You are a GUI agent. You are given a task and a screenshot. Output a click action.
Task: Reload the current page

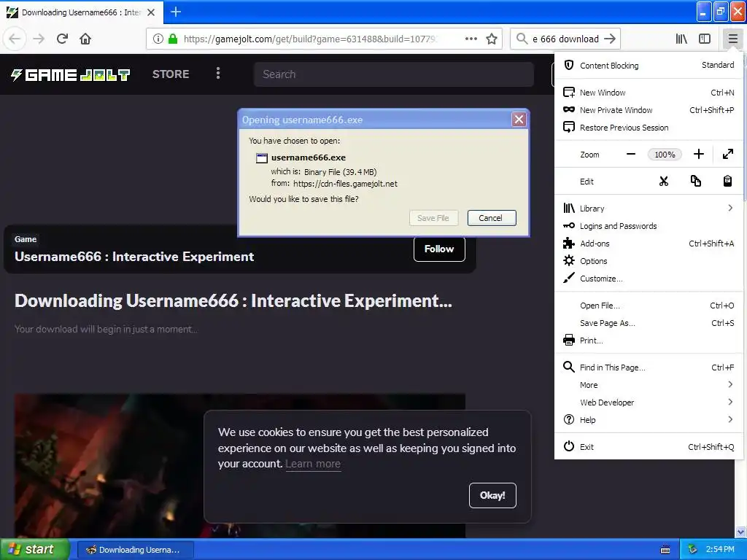62,39
